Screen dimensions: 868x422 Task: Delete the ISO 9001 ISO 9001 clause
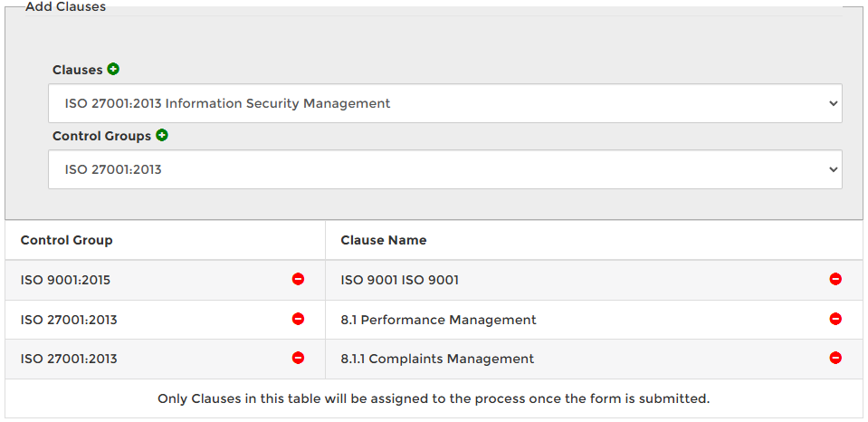835,279
